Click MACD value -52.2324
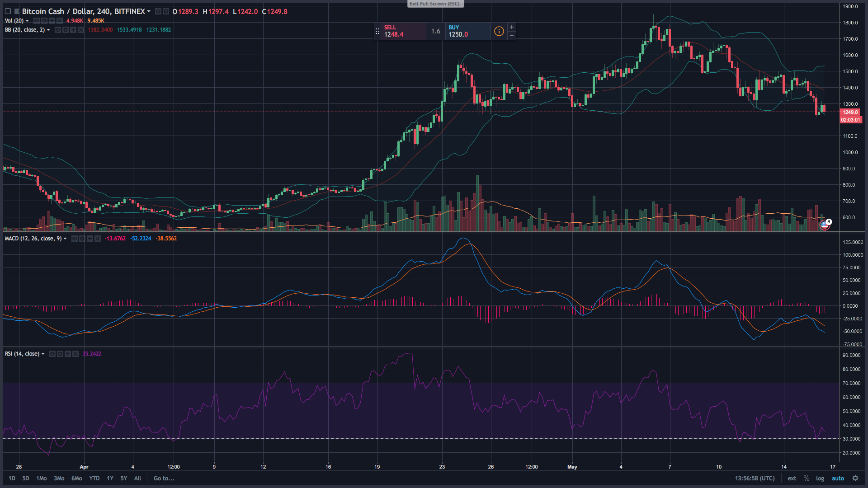868x488 pixels. (x=141, y=239)
